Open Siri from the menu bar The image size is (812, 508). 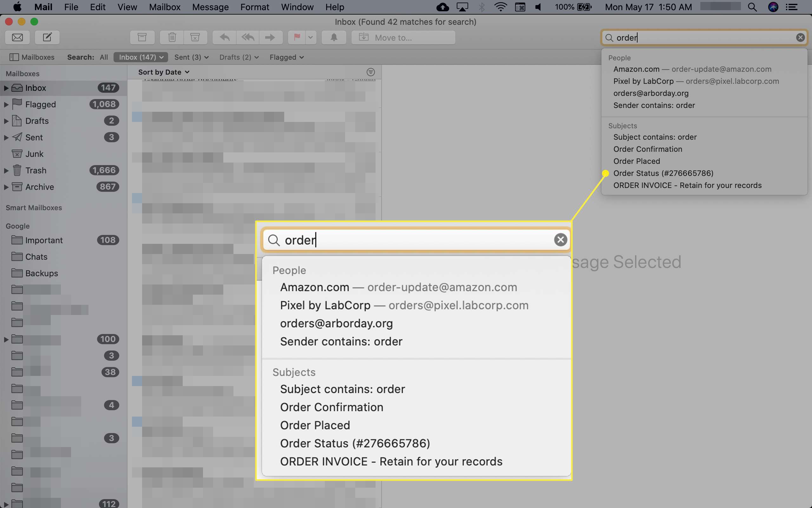[x=773, y=7]
